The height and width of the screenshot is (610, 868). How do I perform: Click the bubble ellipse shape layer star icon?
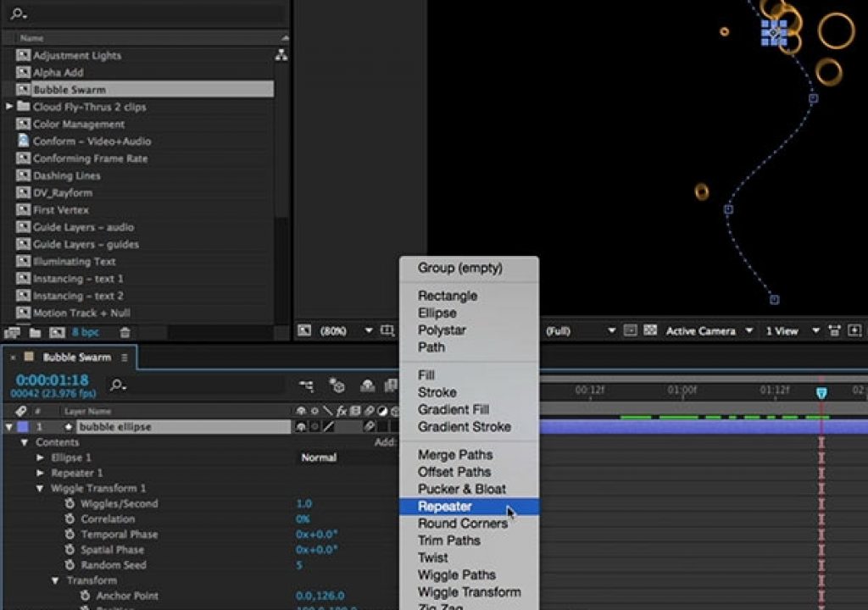[68, 427]
